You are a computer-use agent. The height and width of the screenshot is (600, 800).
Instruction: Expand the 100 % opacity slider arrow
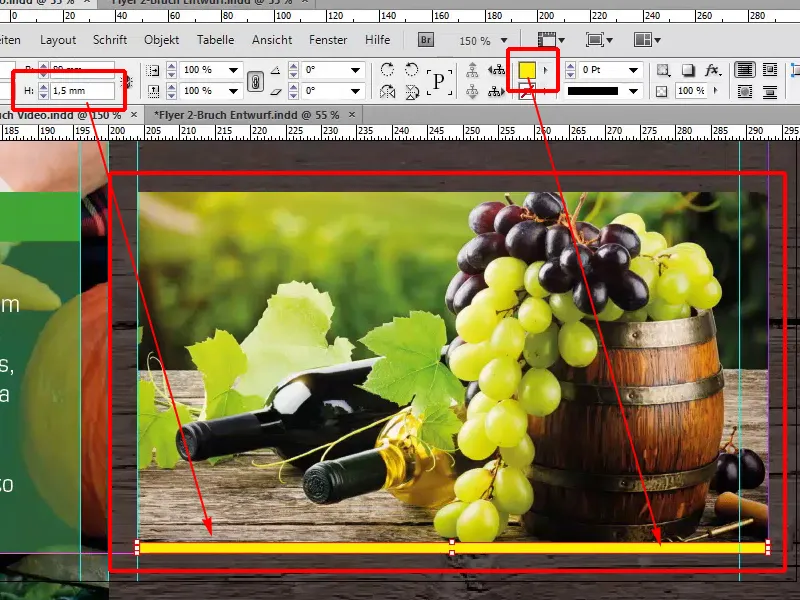click(x=716, y=91)
